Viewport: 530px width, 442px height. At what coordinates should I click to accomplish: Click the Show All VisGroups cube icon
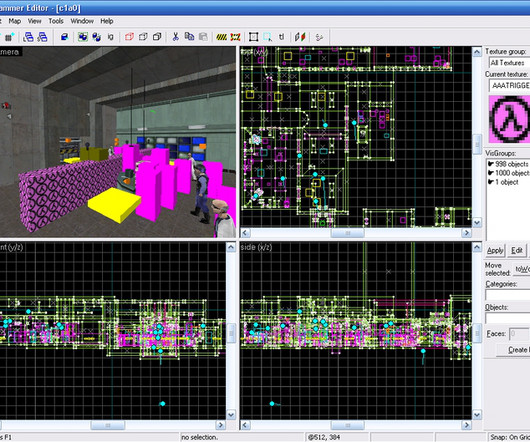157,36
